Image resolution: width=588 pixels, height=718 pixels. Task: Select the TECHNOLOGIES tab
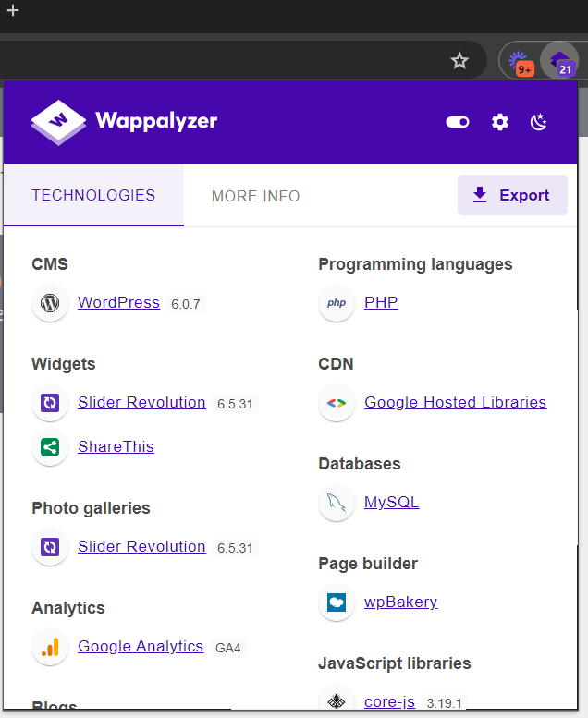[93, 195]
